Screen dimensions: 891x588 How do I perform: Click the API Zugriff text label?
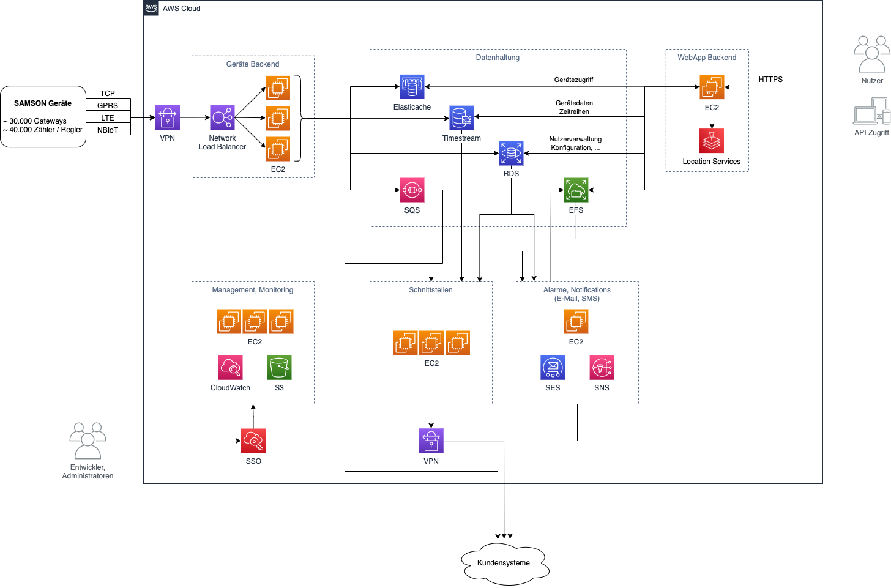tap(871, 133)
